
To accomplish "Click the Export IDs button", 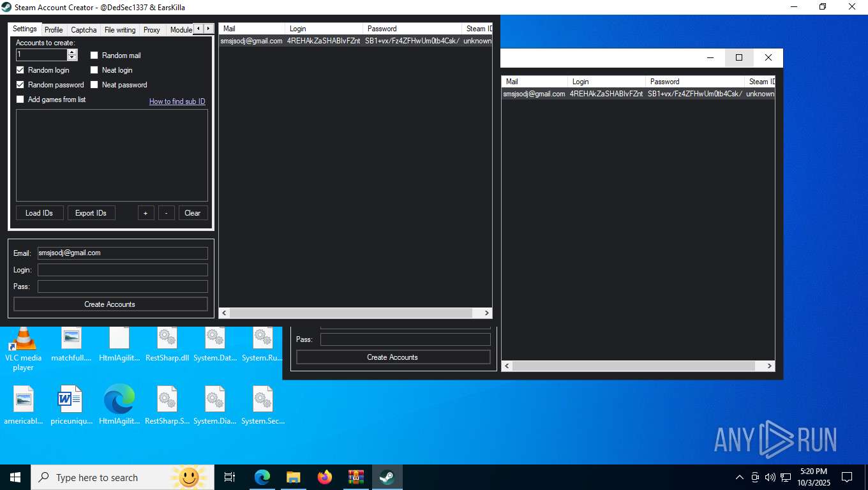I will point(91,213).
